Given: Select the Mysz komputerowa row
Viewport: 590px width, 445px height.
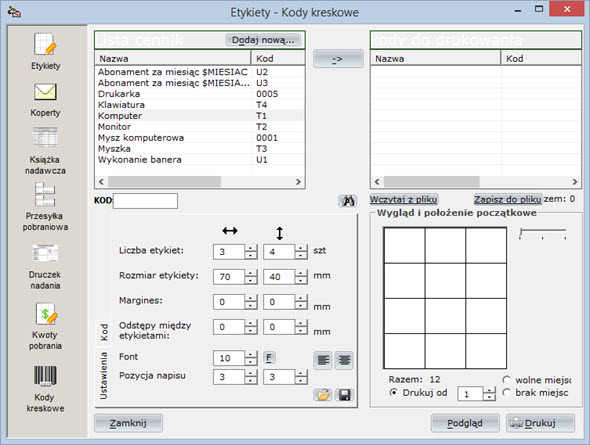Looking at the screenshot, I should coord(199,138).
